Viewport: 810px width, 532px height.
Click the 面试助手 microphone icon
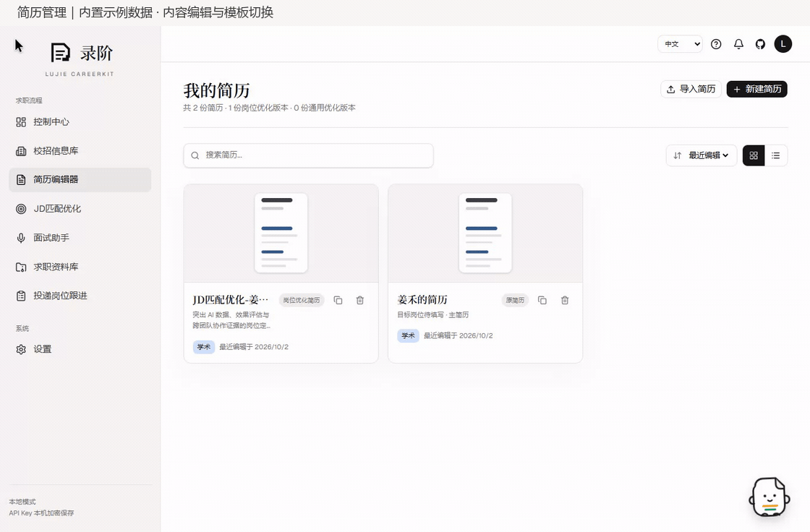coord(21,238)
